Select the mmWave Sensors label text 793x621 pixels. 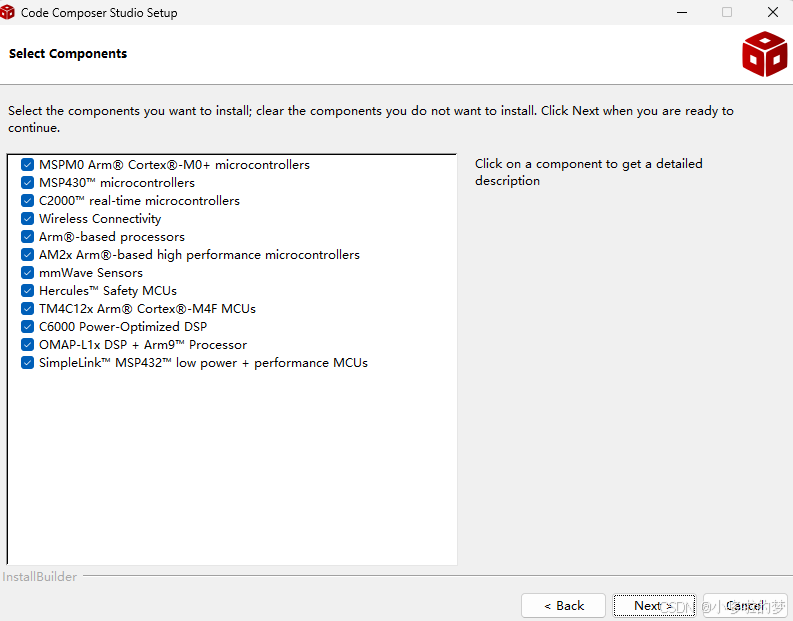point(91,273)
